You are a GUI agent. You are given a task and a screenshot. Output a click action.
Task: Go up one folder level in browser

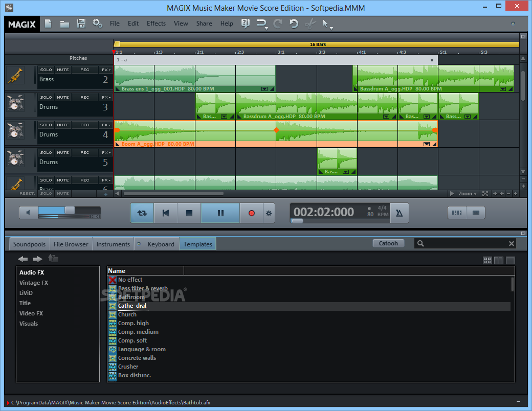[x=53, y=258]
